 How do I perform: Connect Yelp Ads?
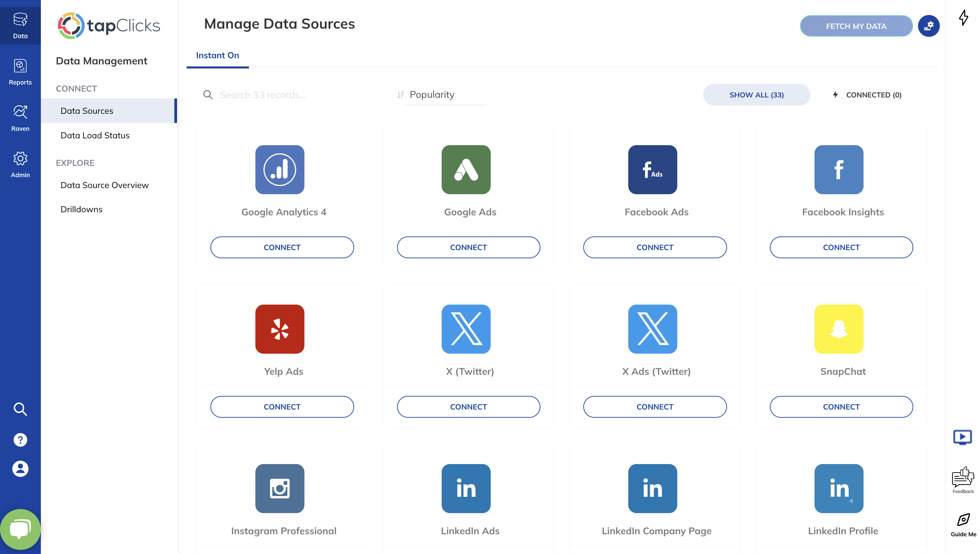pyautogui.click(x=282, y=407)
